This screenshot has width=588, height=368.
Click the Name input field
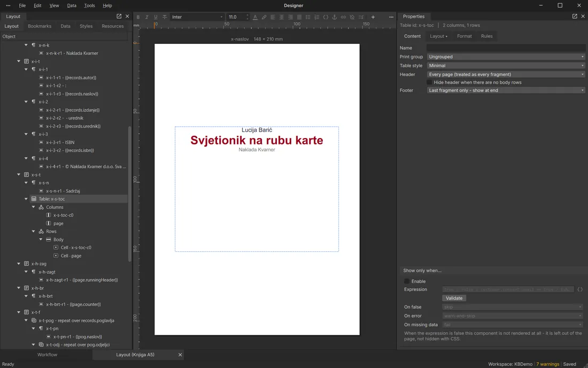click(x=506, y=48)
